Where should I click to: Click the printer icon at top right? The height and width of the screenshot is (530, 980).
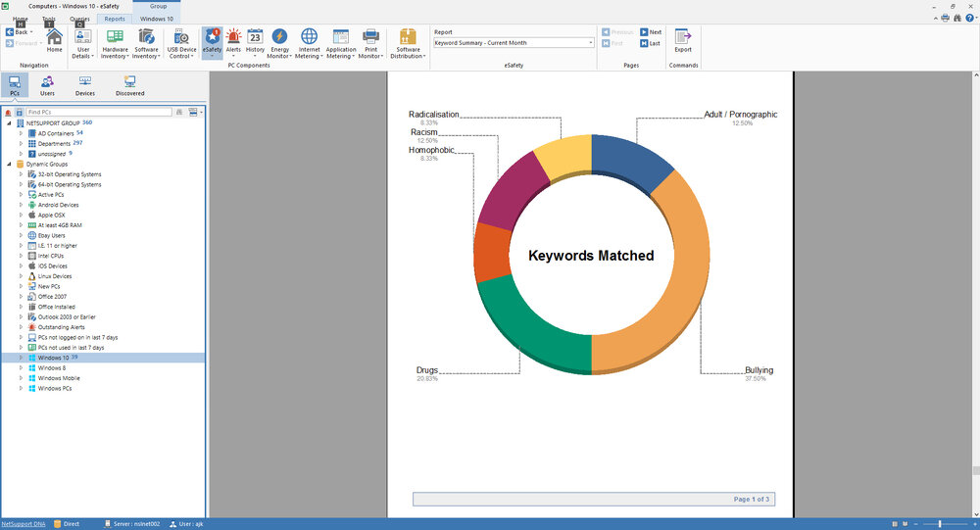pos(945,19)
